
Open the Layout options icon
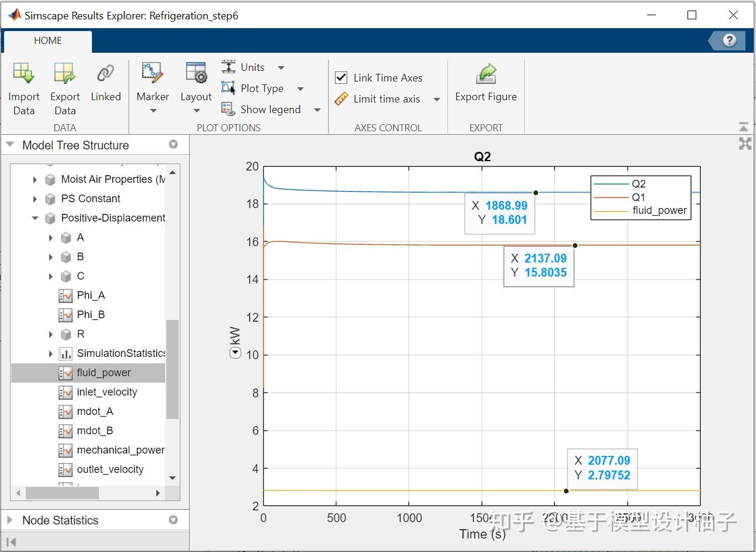click(x=196, y=73)
